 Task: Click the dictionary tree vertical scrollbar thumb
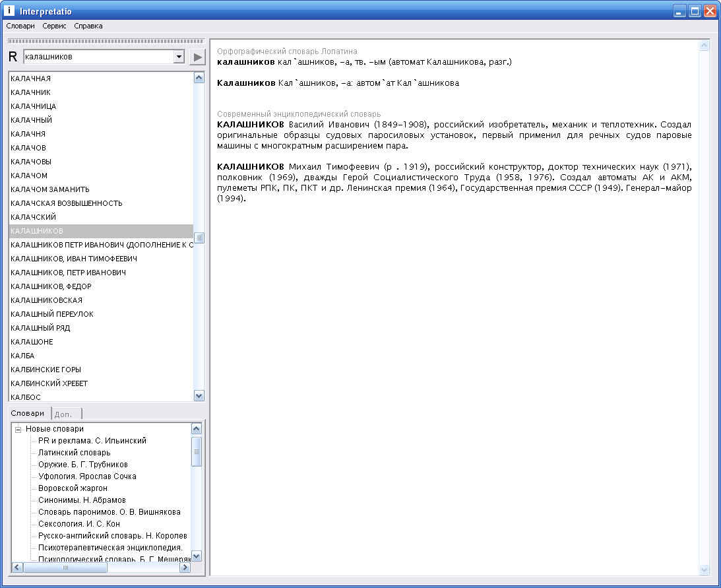coord(197,451)
